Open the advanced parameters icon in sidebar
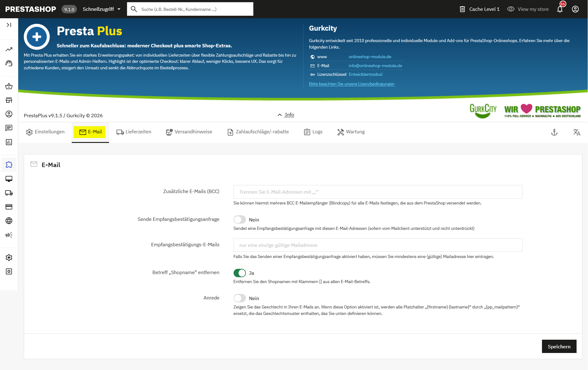 (x=9, y=271)
